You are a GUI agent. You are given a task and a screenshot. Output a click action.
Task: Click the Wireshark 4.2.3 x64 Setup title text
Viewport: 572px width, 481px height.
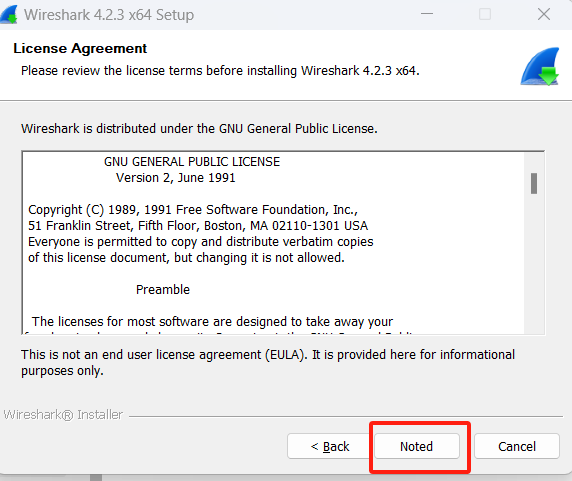[x=109, y=15]
